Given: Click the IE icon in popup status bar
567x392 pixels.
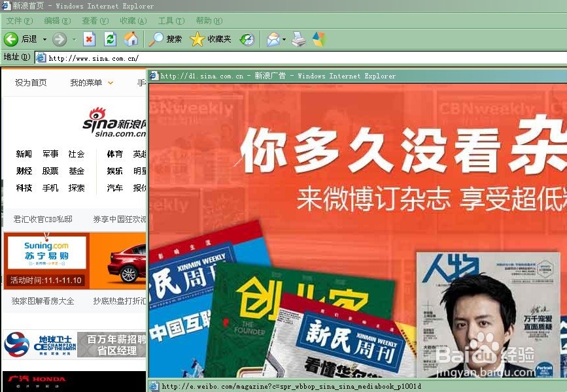Looking at the screenshot, I should pyautogui.click(x=154, y=386).
